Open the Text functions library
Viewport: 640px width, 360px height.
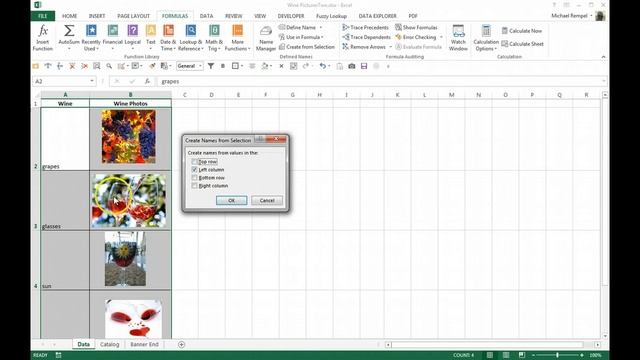pyautogui.click(x=151, y=38)
